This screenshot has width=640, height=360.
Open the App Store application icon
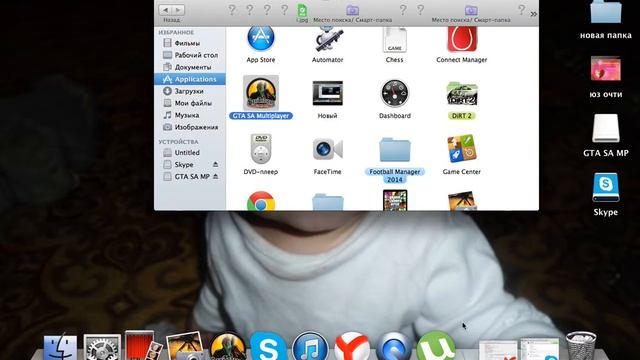(x=261, y=38)
